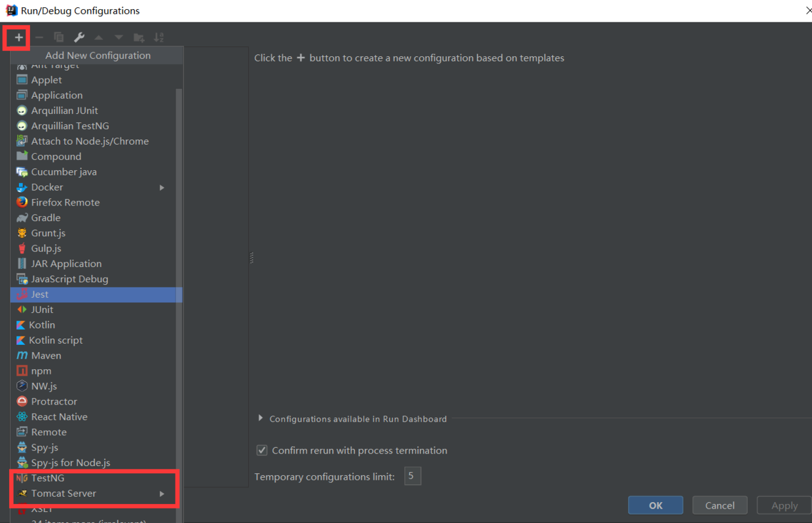This screenshot has width=812, height=523.
Task: Click the Applet icon in list
Action: (22, 80)
